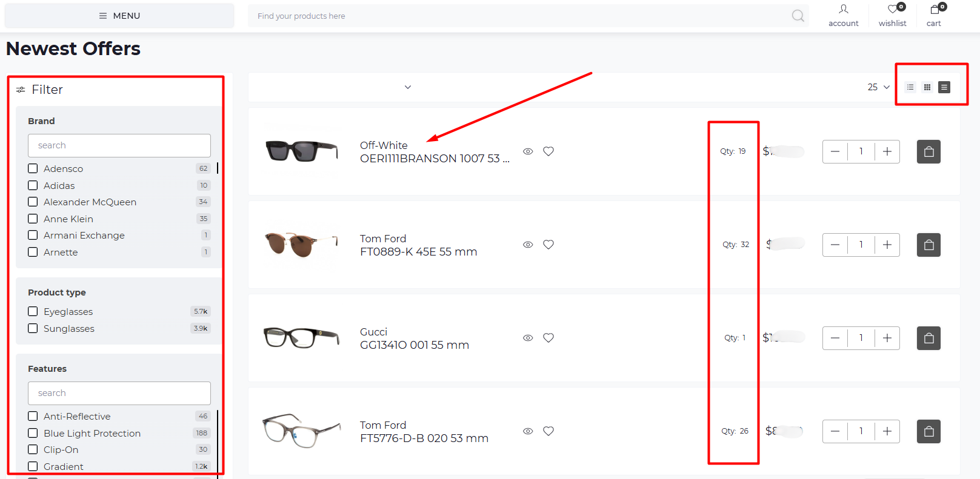980x479 pixels.
Task: Open the sort order dropdown
Action: click(408, 87)
